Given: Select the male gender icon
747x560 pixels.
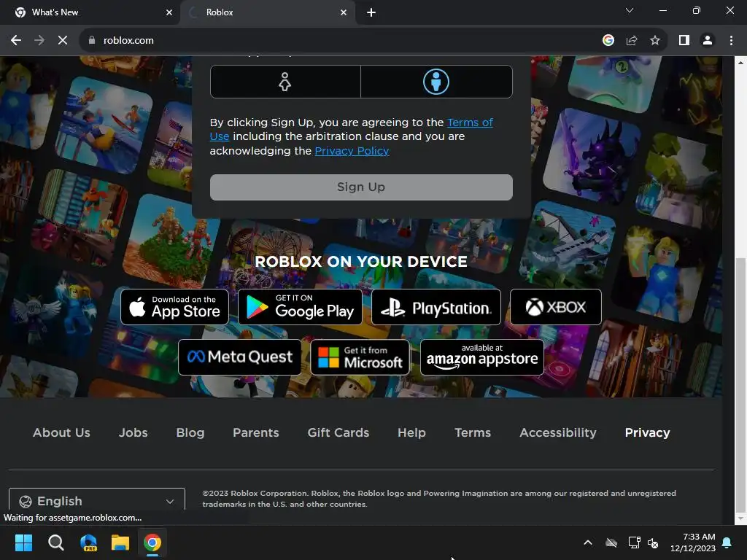Looking at the screenshot, I should 436,82.
